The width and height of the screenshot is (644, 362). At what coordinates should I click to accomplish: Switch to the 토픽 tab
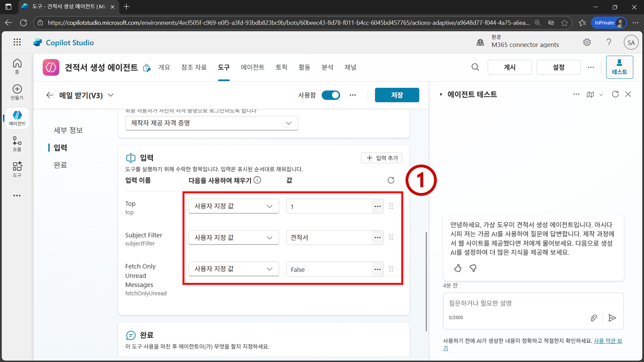(281, 67)
